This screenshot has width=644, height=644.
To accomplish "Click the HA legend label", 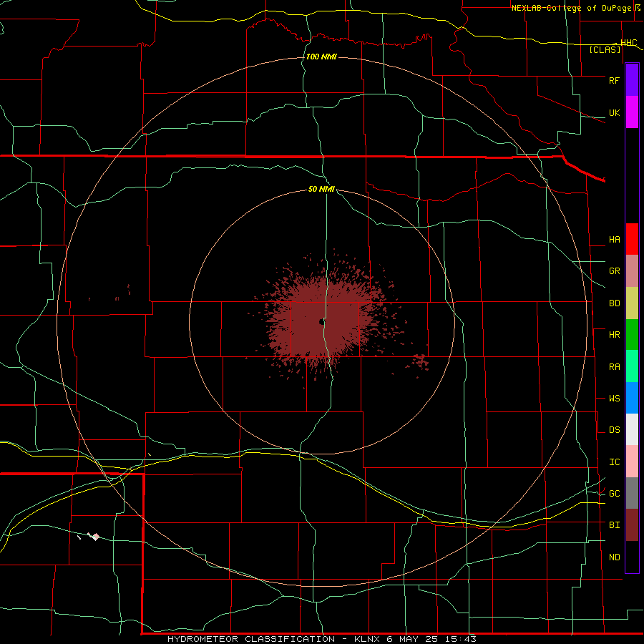I will point(614,239).
